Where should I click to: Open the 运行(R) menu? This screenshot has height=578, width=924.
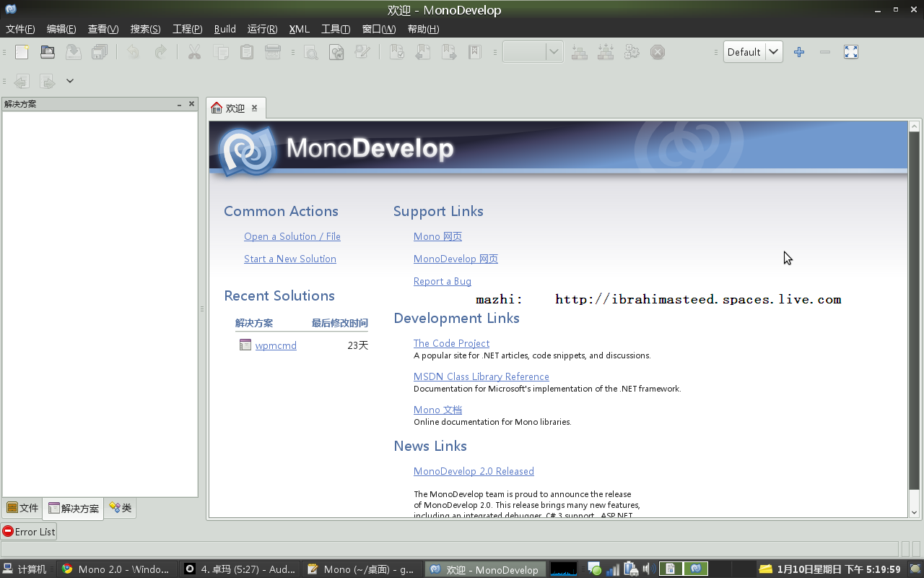point(262,29)
